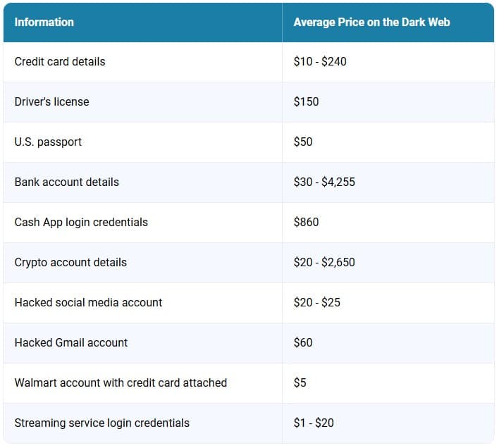499x448 pixels.
Task: Select the "Bank account details" row label
Action: pyautogui.click(x=66, y=182)
